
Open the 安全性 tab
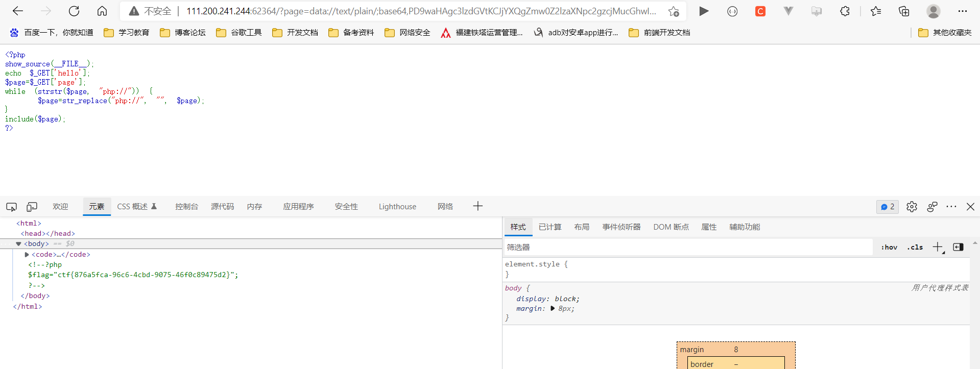pos(346,207)
